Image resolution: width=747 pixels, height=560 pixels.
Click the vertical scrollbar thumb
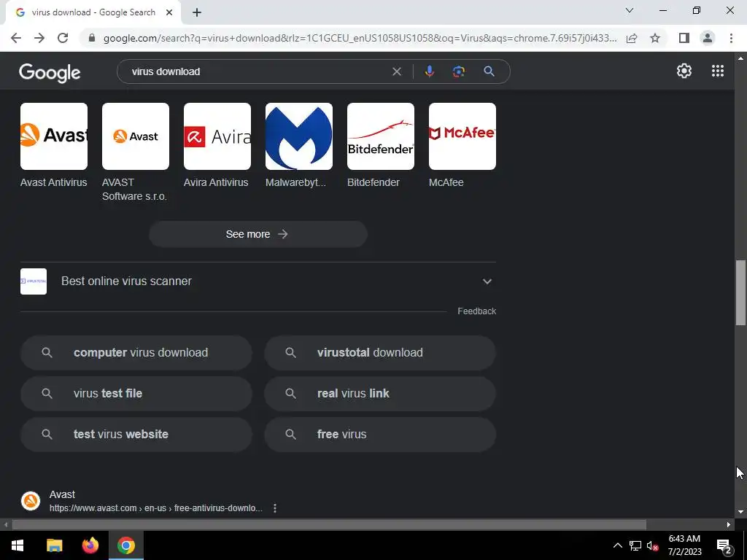pyautogui.click(x=740, y=292)
